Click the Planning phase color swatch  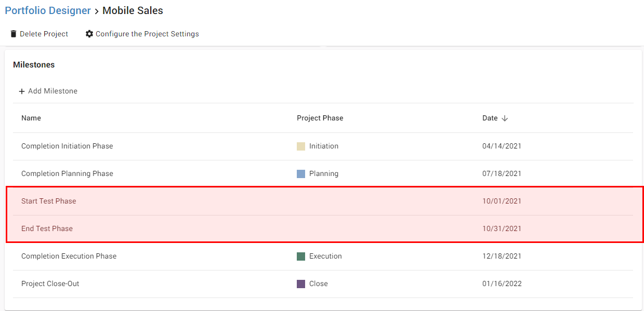(301, 174)
